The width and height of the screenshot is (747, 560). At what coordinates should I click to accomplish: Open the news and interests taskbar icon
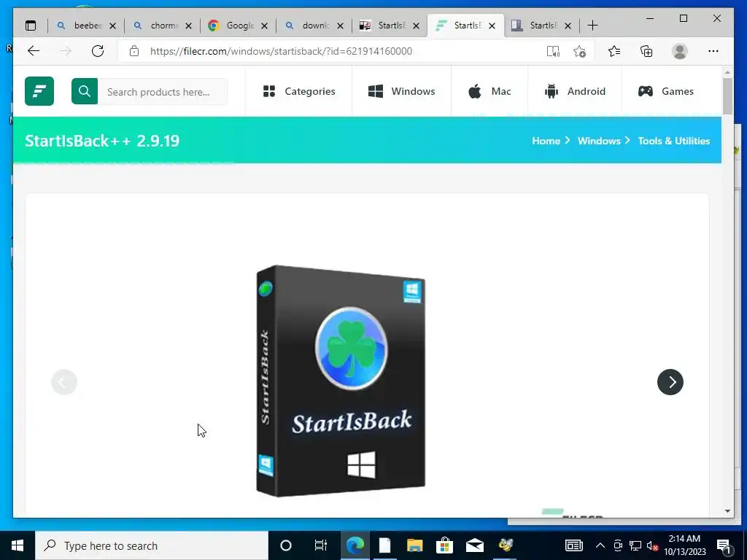[573, 545]
